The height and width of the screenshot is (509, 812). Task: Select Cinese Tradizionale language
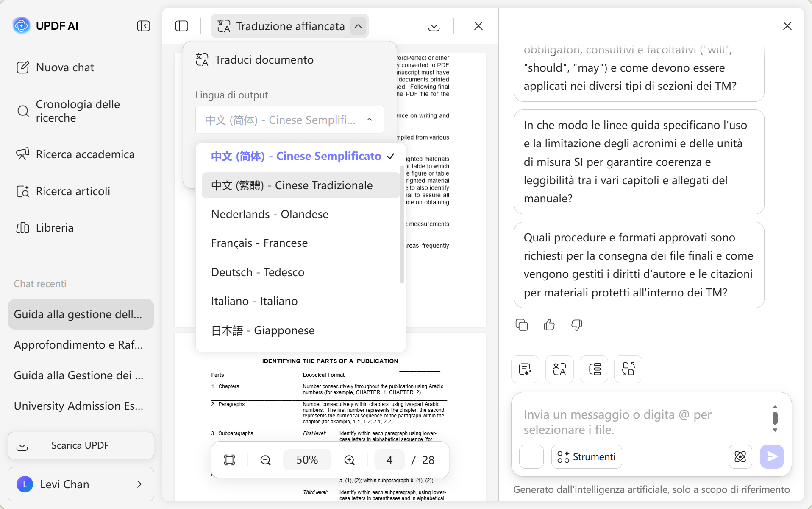tap(300, 185)
